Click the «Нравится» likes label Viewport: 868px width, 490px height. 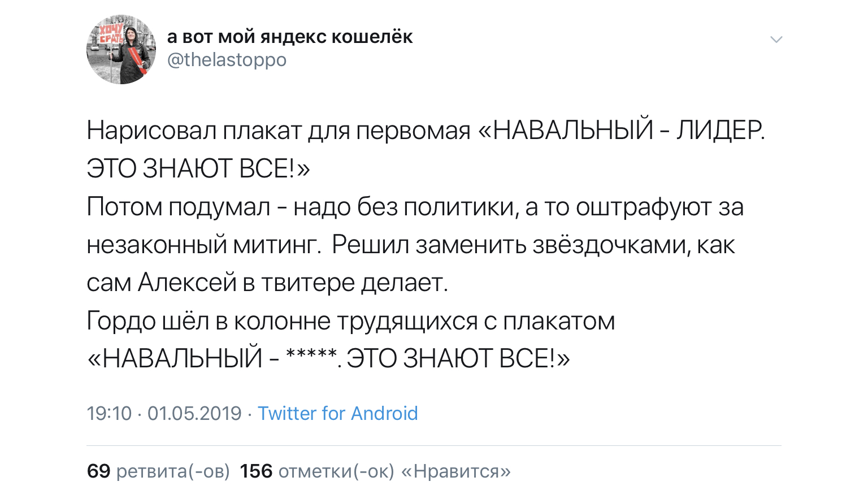coord(455,471)
